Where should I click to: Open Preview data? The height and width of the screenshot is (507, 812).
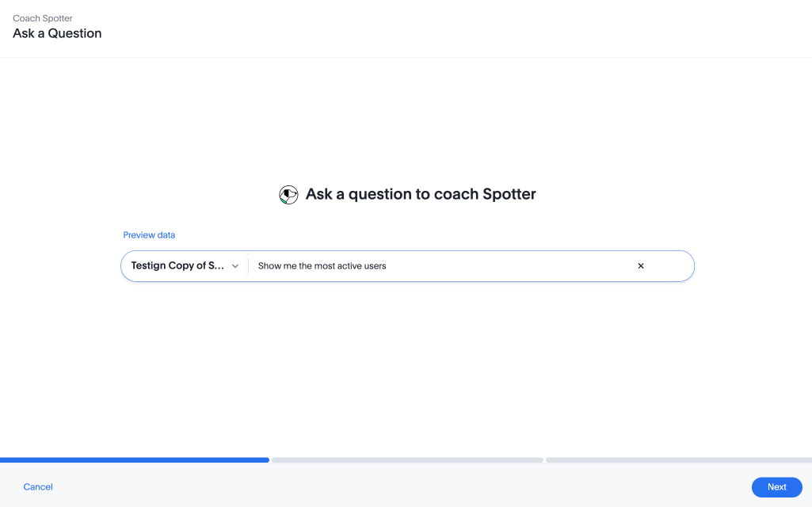(x=149, y=234)
